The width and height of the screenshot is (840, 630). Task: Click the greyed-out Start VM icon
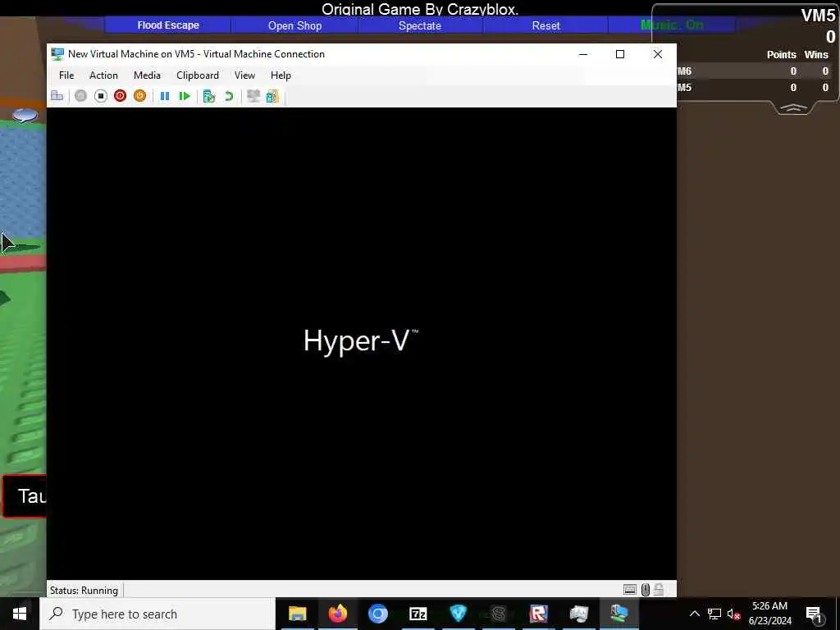tap(81, 96)
